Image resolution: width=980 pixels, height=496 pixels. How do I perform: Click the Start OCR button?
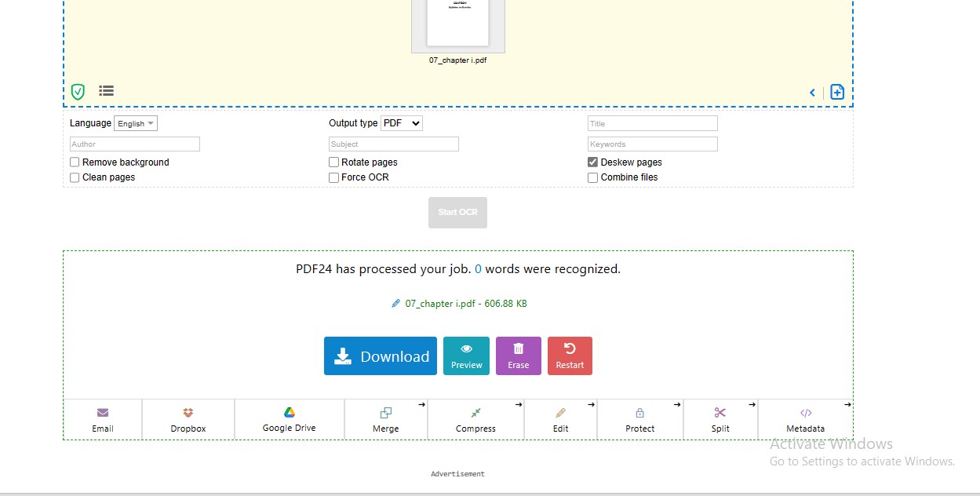457,213
